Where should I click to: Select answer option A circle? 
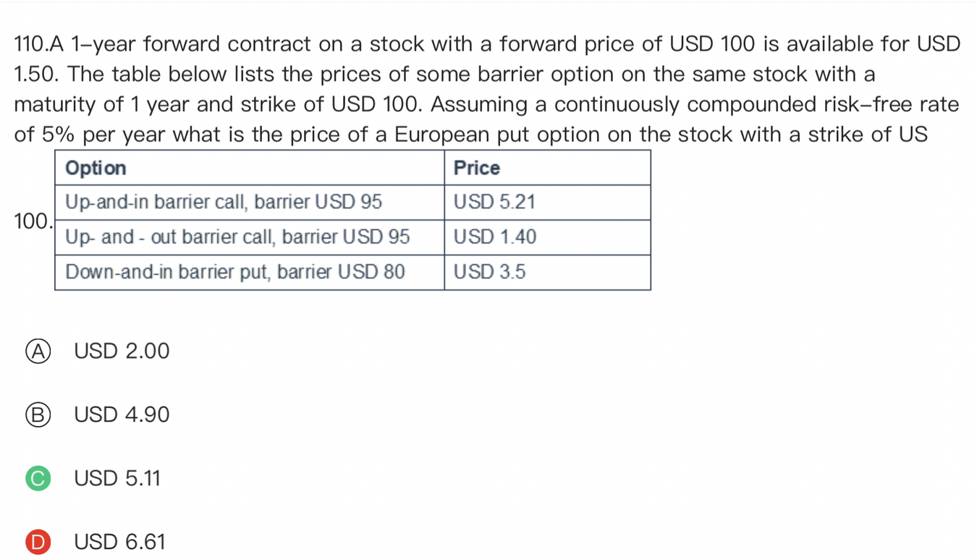pyautogui.click(x=37, y=352)
